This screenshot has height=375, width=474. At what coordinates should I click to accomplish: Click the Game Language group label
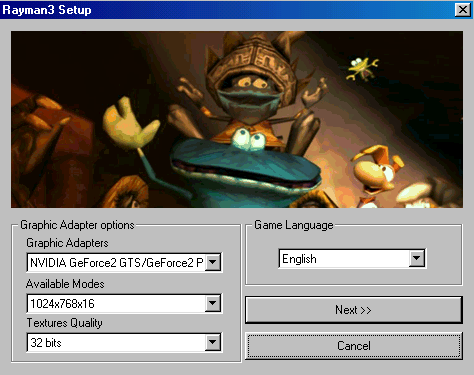coord(294,225)
